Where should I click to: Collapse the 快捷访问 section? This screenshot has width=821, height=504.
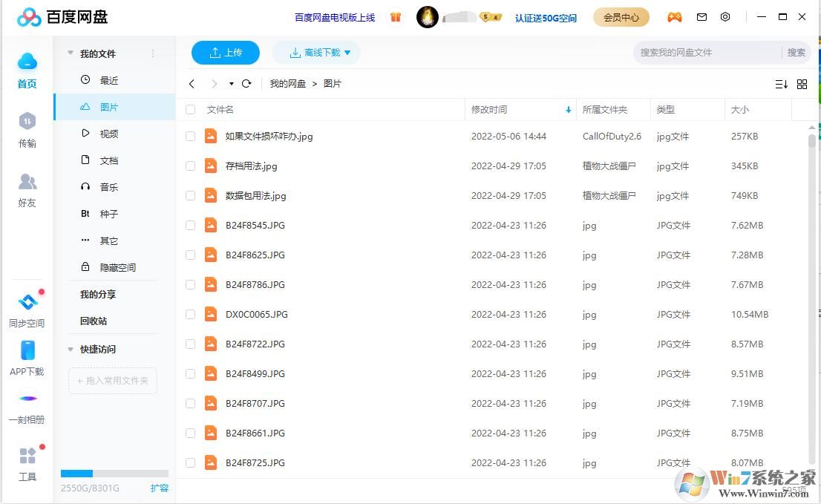point(71,349)
